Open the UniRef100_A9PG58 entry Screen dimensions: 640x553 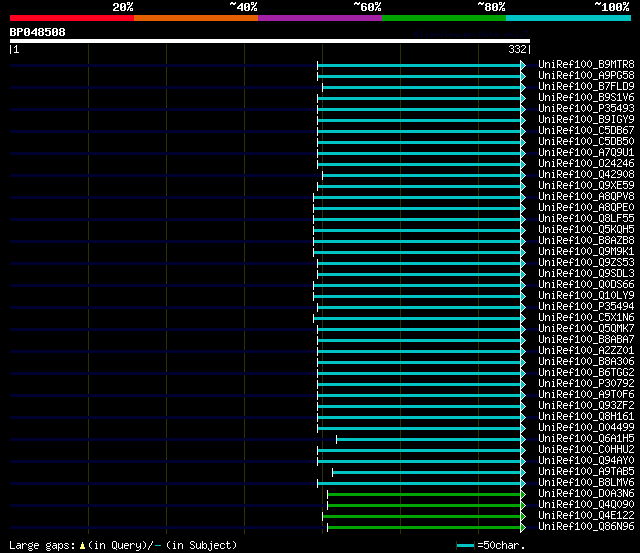[x=586, y=76]
